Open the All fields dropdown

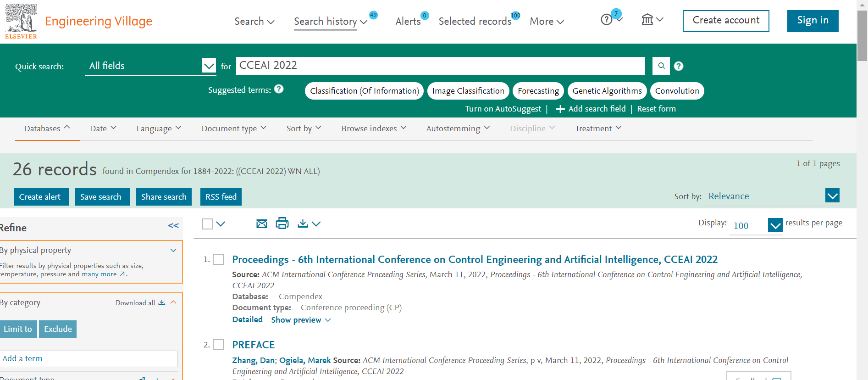coord(208,66)
